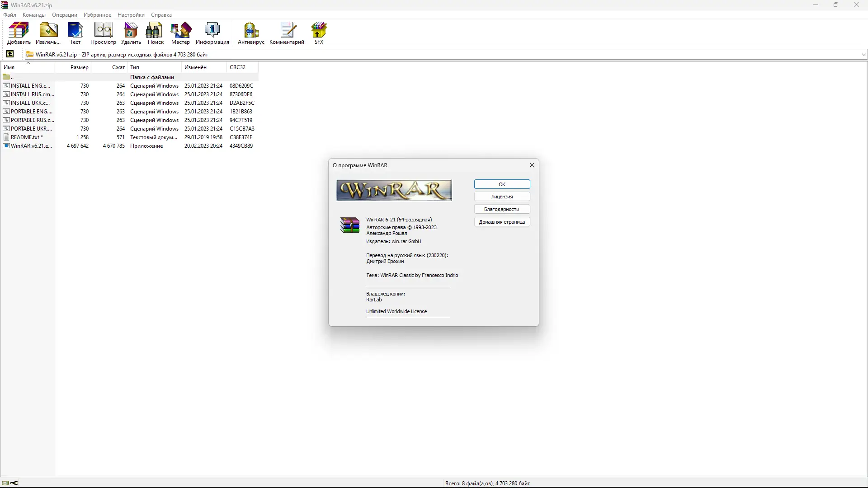
Task: Click the Комментарий toolbar icon
Action: 287,33
